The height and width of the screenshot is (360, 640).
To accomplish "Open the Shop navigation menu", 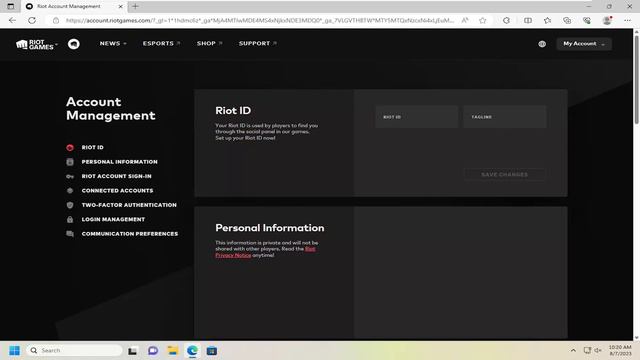I will 209,43.
